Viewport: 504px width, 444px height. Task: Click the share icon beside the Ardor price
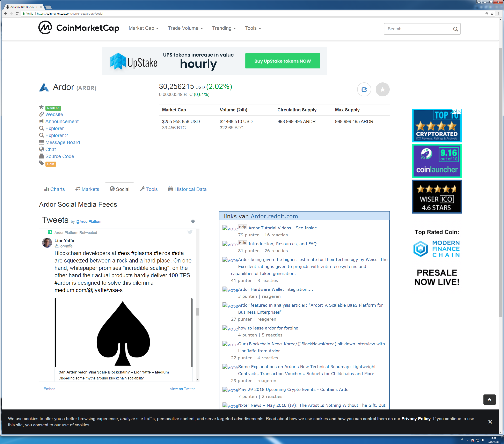pos(364,89)
